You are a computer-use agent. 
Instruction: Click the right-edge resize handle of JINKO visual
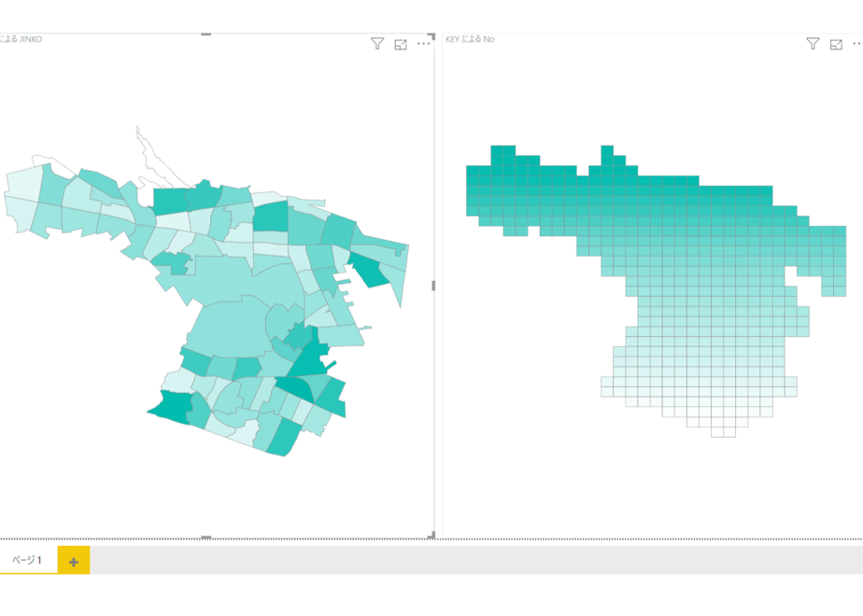[x=433, y=286]
